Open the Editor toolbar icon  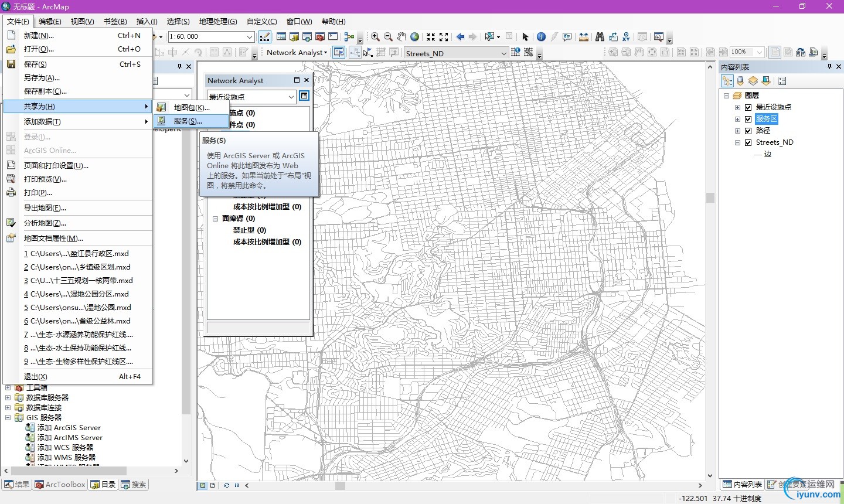coord(265,37)
